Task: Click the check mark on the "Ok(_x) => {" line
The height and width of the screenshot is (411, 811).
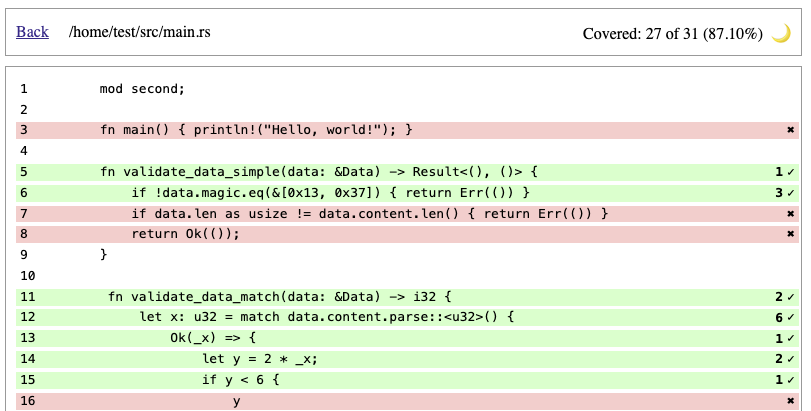Action: tap(790, 339)
